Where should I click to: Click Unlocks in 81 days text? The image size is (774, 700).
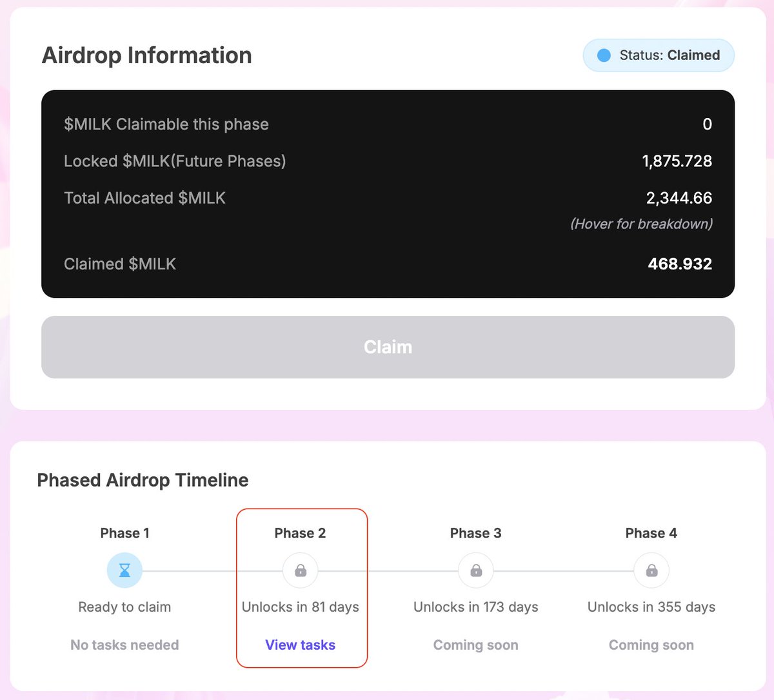(x=301, y=607)
